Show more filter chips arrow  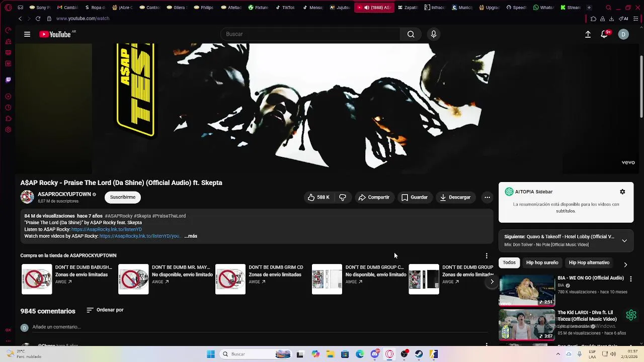(625, 264)
